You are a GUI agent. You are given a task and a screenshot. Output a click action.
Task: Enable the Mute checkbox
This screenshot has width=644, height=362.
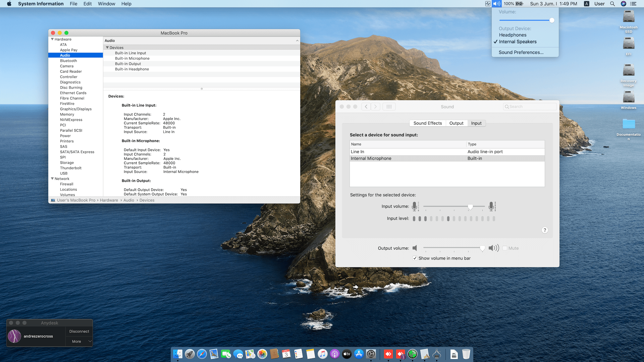coord(505,248)
